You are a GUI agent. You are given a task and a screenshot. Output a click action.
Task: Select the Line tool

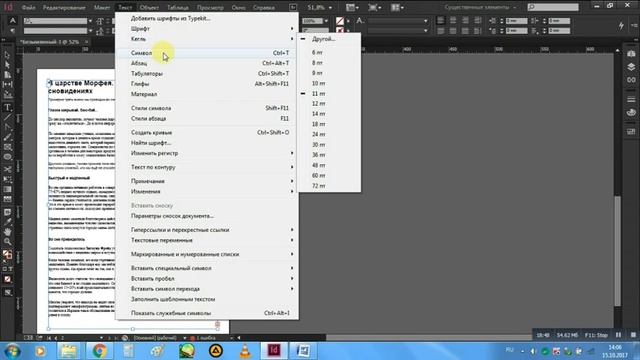(7, 118)
